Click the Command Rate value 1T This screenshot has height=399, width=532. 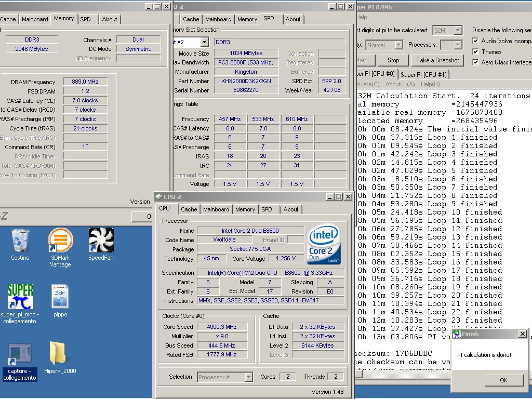click(85, 147)
